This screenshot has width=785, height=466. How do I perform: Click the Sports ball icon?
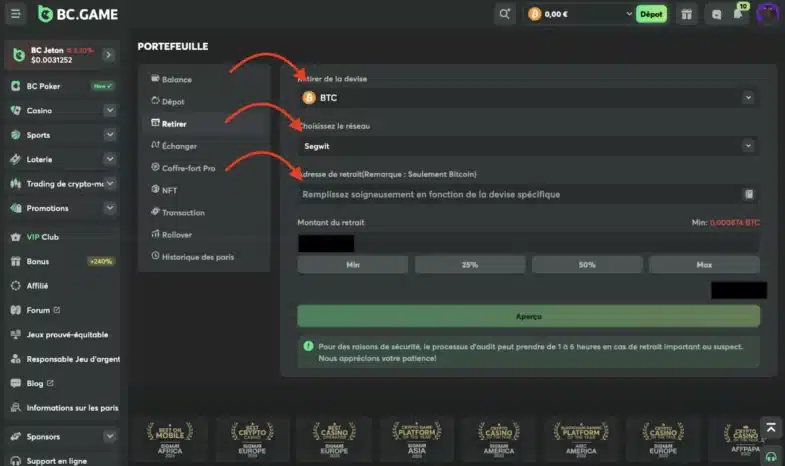(16, 135)
